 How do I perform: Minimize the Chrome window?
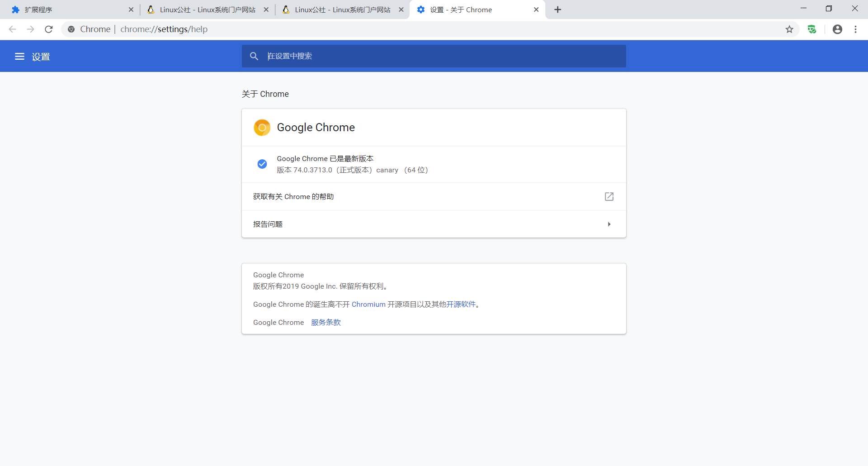point(803,9)
